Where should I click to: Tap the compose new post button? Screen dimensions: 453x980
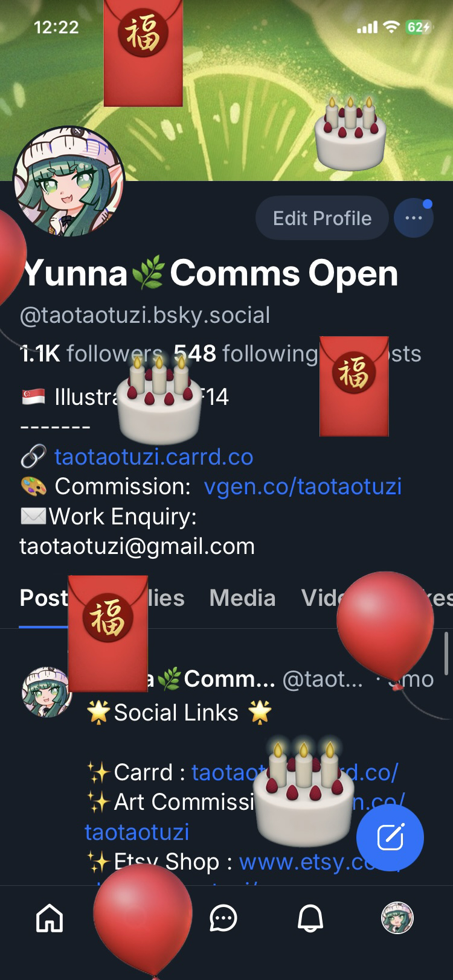(390, 838)
